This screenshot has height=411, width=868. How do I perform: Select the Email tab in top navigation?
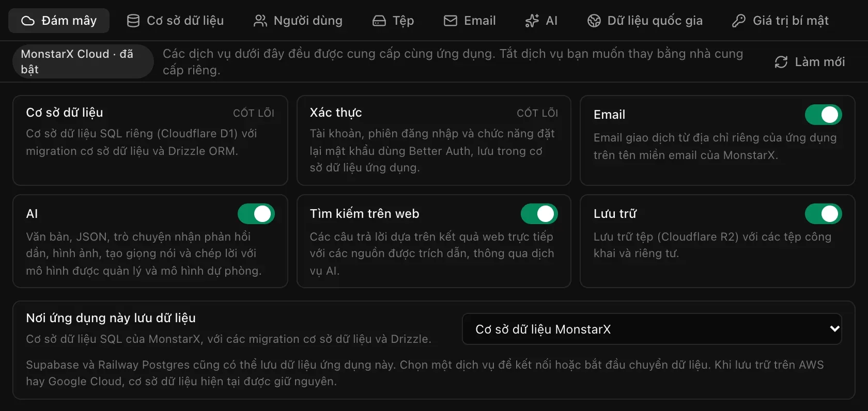tap(470, 21)
